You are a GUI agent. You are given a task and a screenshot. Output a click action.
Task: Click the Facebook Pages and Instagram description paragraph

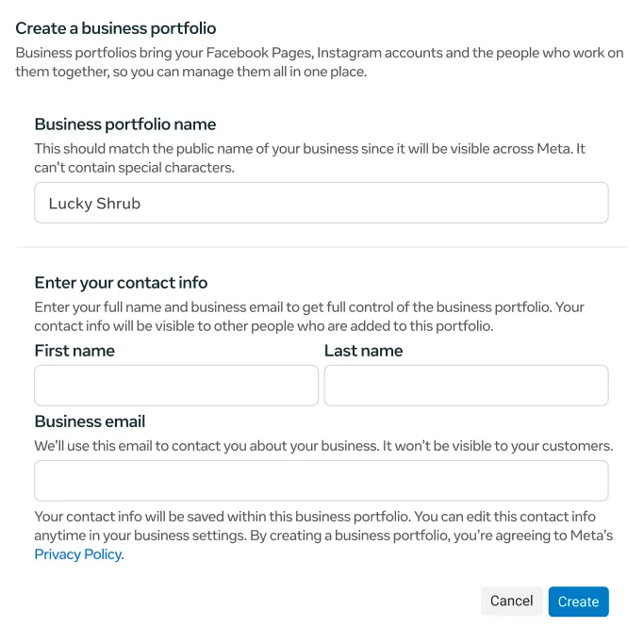321,62
